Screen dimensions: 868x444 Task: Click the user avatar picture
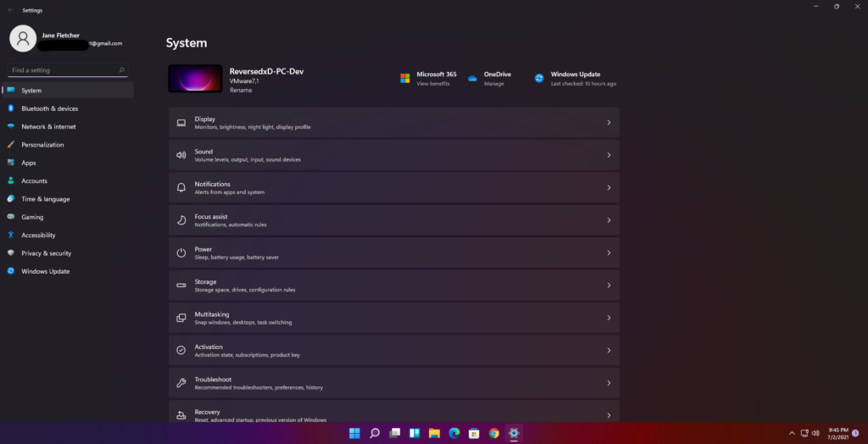pos(23,38)
